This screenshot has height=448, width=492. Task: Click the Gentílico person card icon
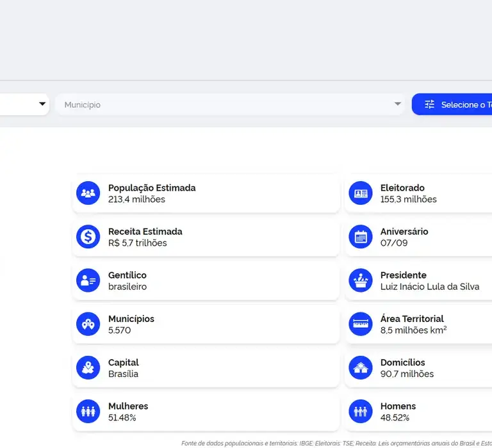(88, 280)
